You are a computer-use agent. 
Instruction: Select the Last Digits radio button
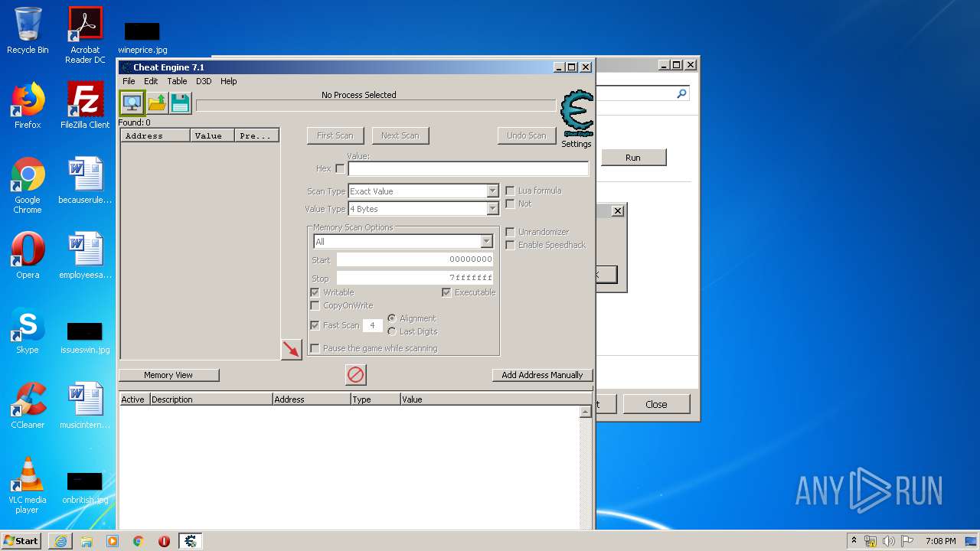tap(392, 331)
